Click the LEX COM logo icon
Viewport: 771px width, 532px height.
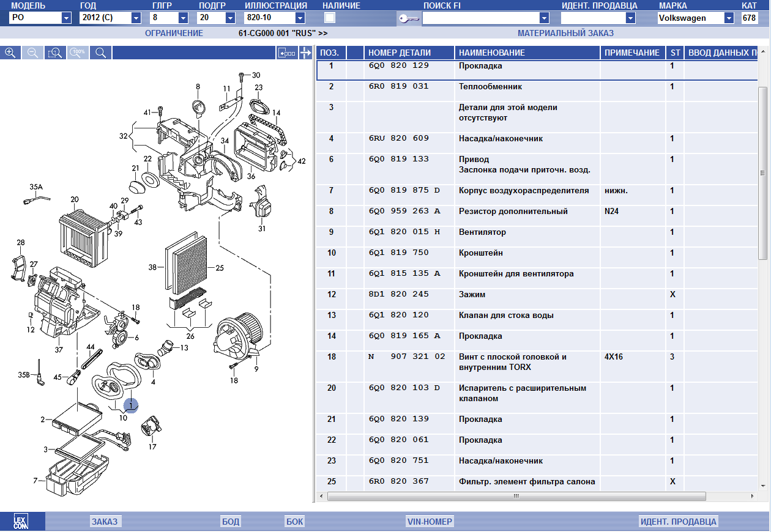pos(22,522)
